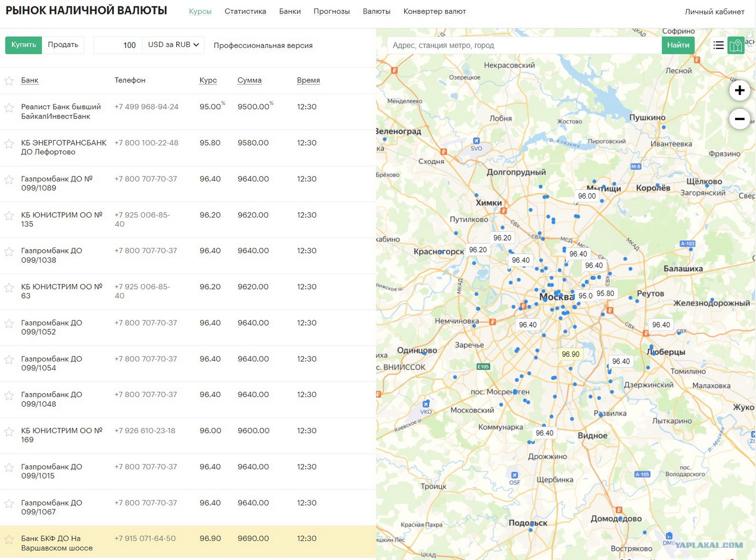
Task: Click Реалист Банк бывший БайкалИнвестБанк name
Action: 61,111
